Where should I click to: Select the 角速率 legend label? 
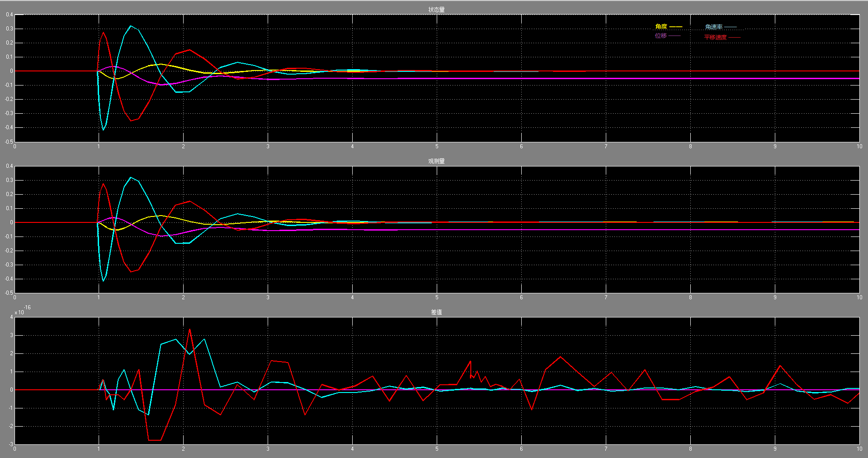(x=713, y=27)
